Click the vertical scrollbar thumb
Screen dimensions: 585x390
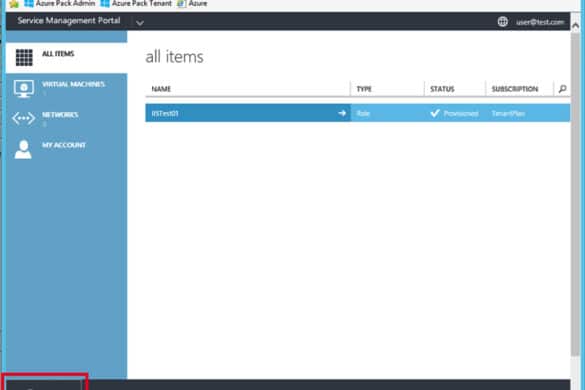click(x=575, y=194)
